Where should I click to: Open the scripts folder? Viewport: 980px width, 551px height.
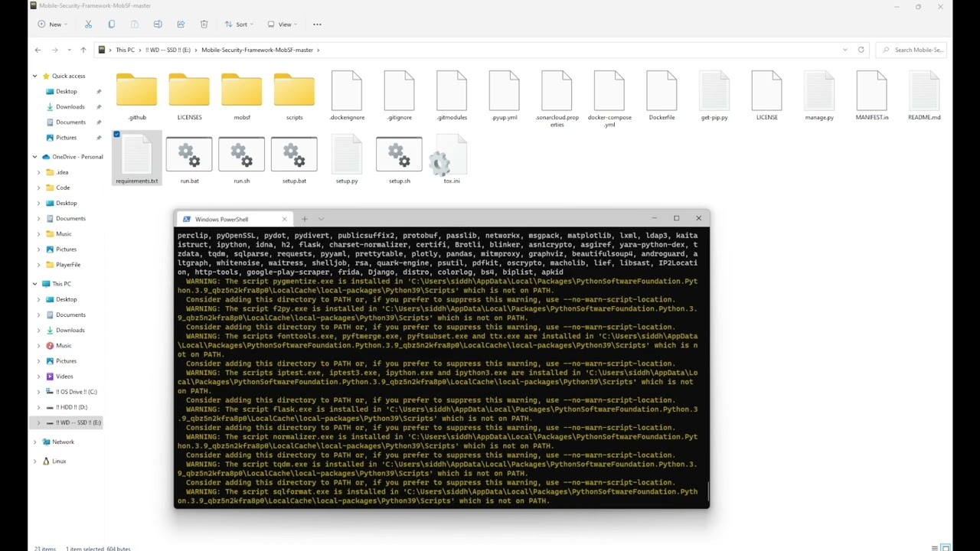(x=294, y=96)
